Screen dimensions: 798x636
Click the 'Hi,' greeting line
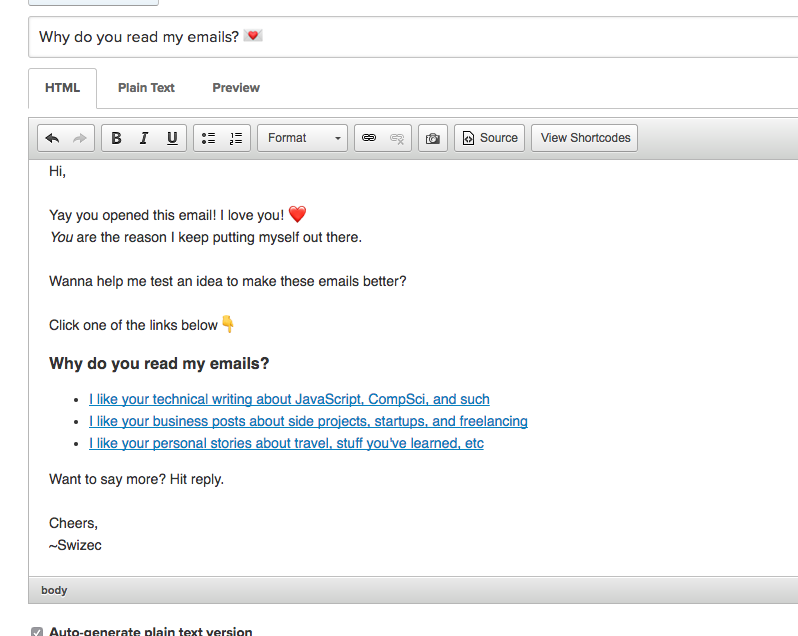point(58,171)
